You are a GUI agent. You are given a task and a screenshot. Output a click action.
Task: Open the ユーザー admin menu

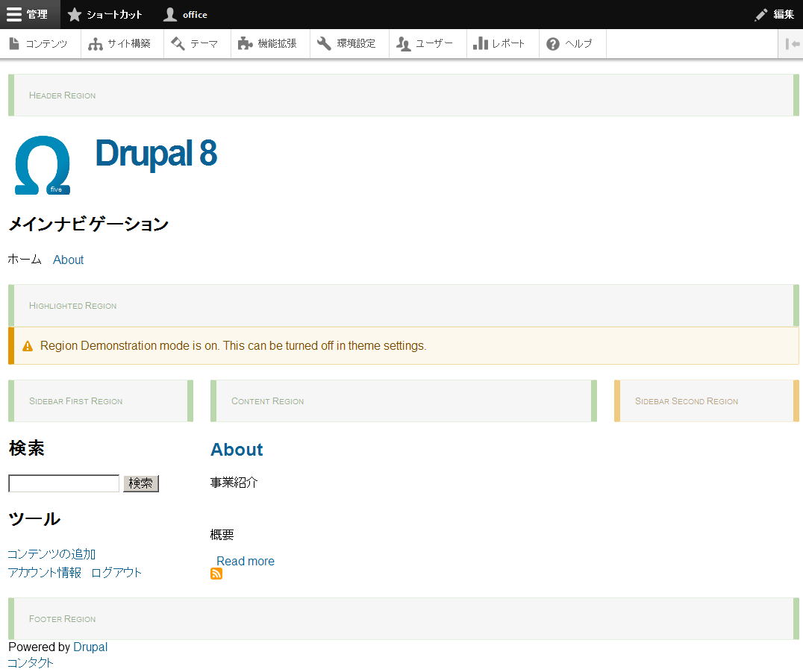coord(428,44)
